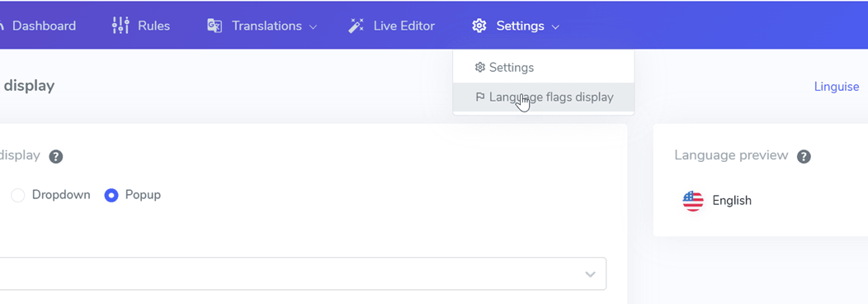Click the Rules sliders icon

point(120,26)
